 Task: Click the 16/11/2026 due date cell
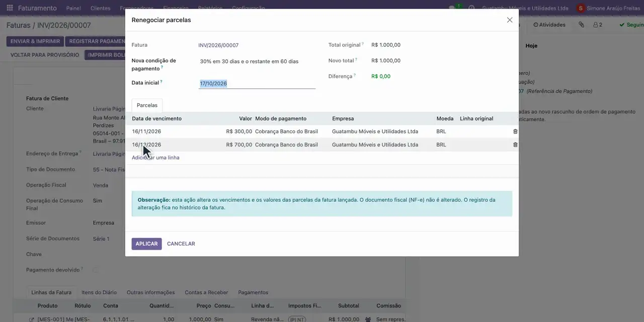[146, 131]
